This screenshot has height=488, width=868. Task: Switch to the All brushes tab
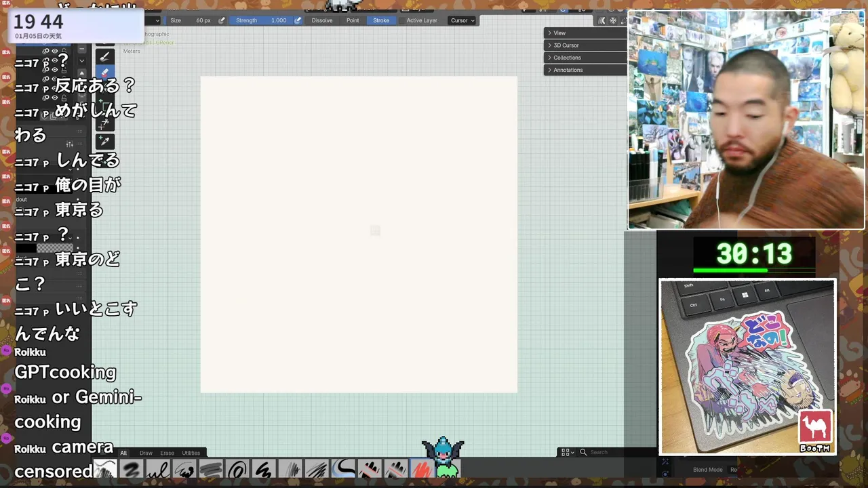pyautogui.click(x=123, y=453)
